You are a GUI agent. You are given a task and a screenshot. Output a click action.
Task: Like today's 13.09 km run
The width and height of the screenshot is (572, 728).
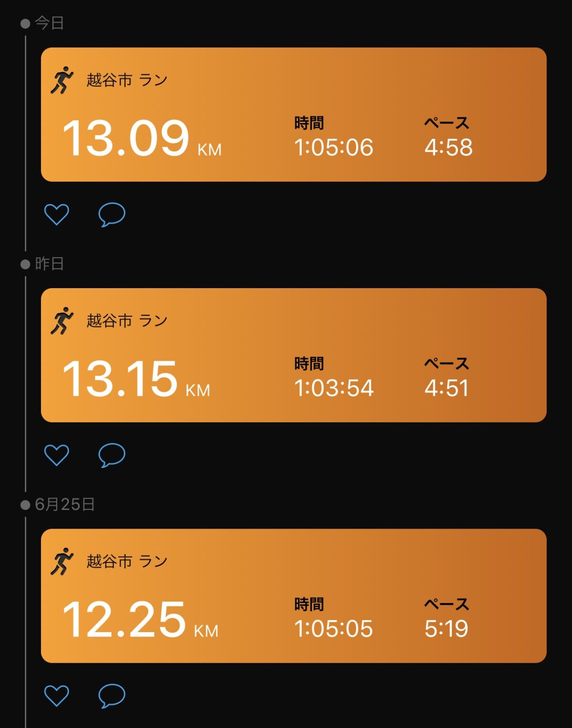pyautogui.click(x=56, y=214)
